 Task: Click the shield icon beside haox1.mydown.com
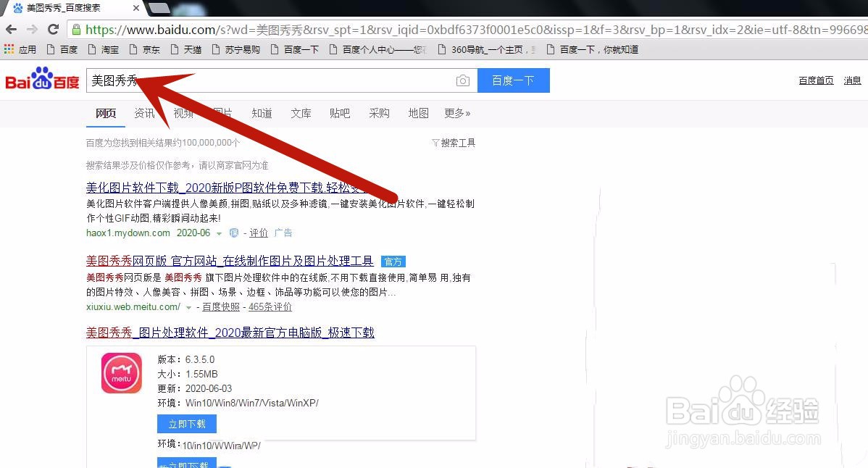[233, 233]
